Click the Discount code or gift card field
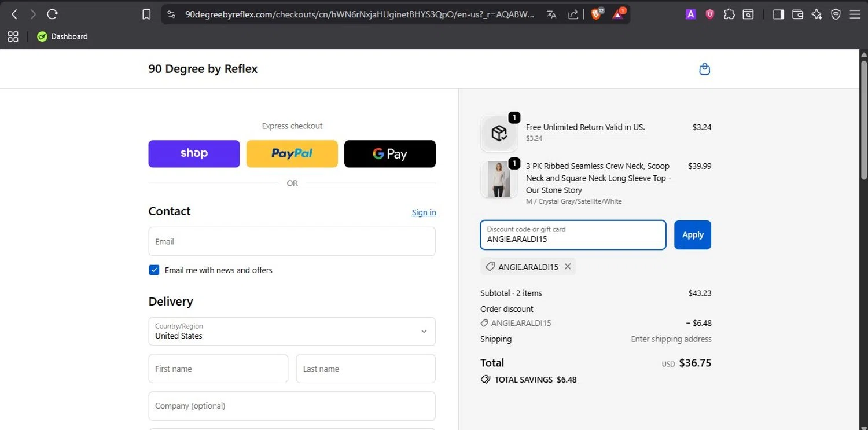Screen dimensions: 868x430 pyautogui.click(x=573, y=235)
